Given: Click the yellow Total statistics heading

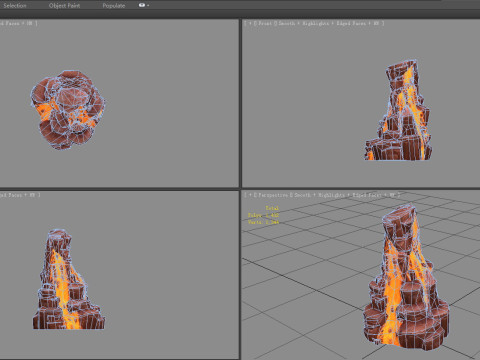Looking at the screenshot, I should click(x=272, y=208).
